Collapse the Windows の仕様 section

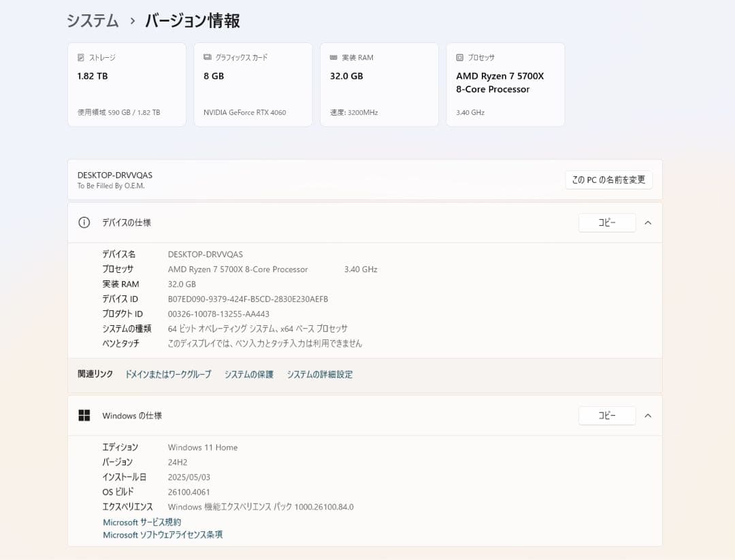coord(647,415)
